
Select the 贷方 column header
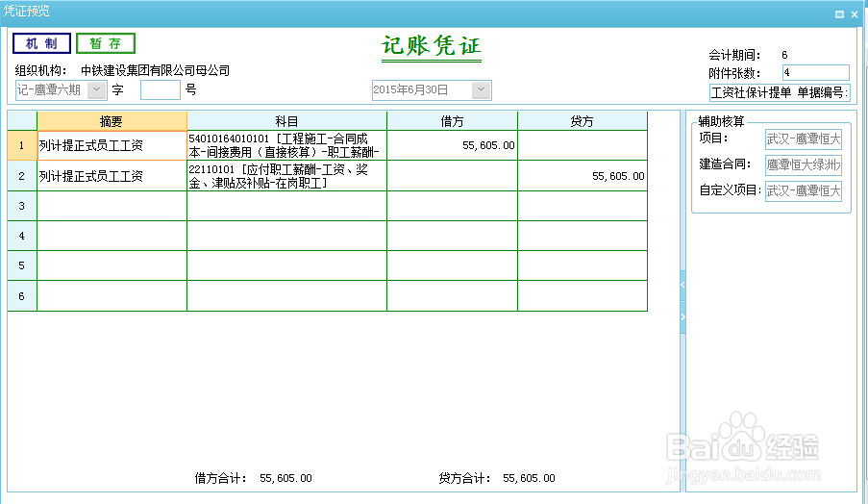coord(583,121)
